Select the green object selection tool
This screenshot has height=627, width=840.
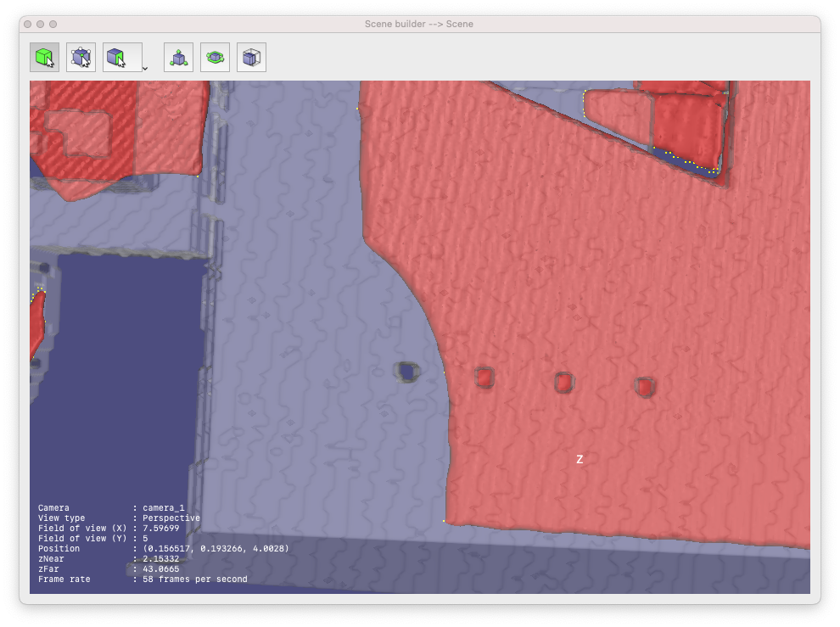(x=44, y=57)
